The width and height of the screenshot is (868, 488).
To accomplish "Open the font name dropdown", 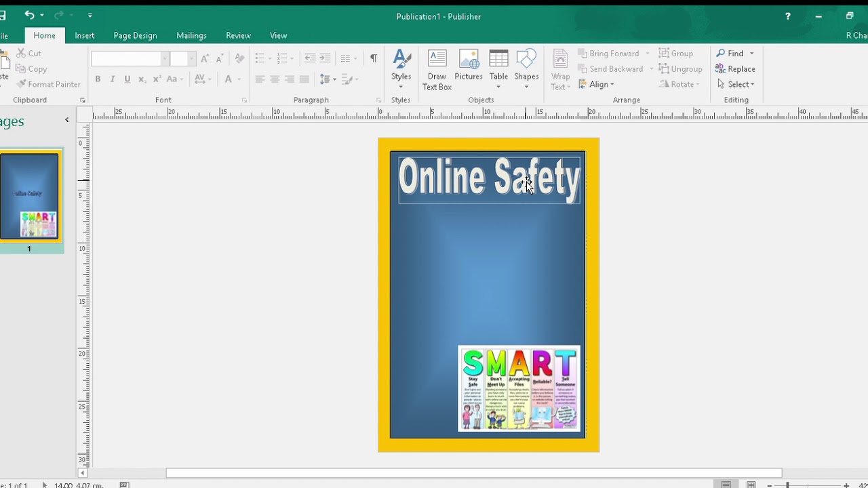I will 164,59.
